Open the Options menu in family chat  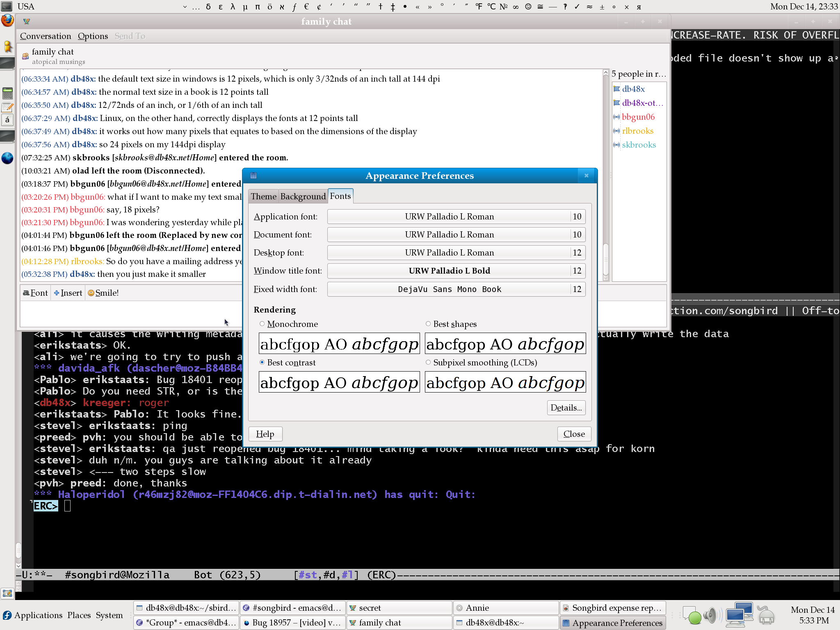(93, 36)
